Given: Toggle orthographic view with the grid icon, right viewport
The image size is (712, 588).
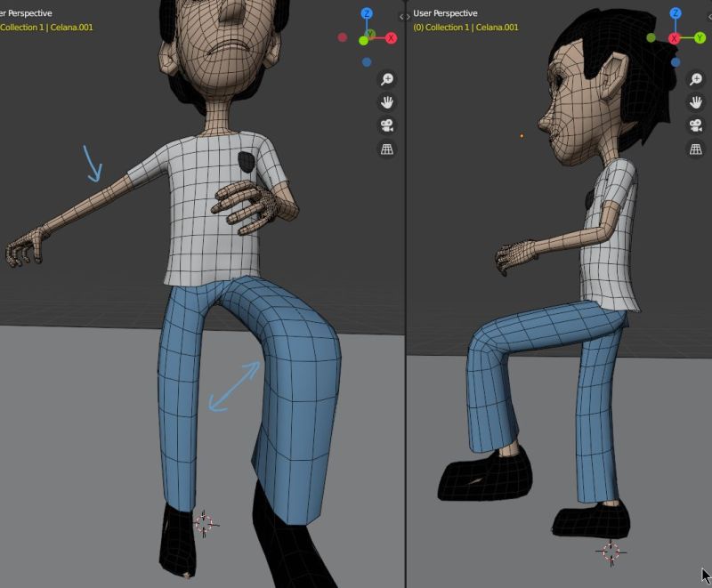Looking at the screenshot, I should [695, 149].
